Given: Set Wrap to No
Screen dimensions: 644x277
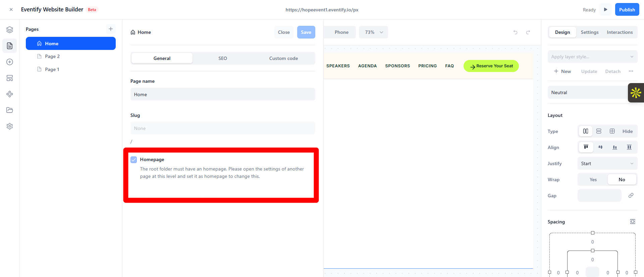Looking at the screenshot, I should pyautogui.click(x=622, y=180).
